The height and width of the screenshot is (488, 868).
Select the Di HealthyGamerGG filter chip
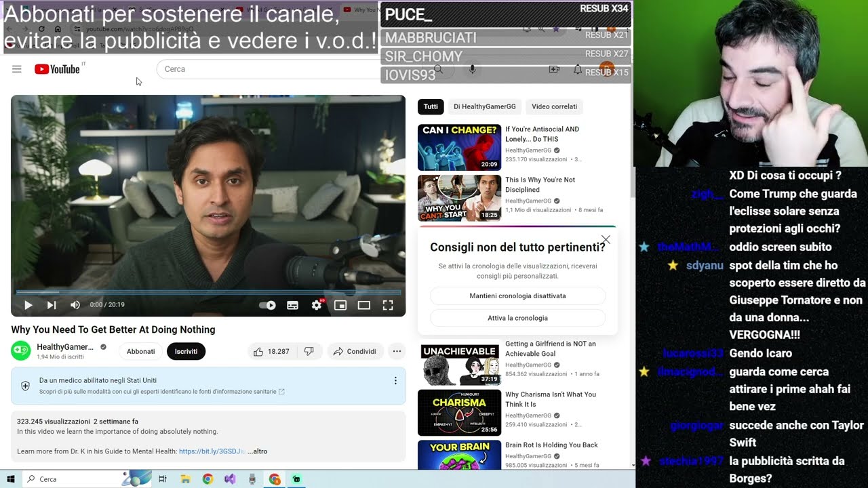click(x=485, y=106)
